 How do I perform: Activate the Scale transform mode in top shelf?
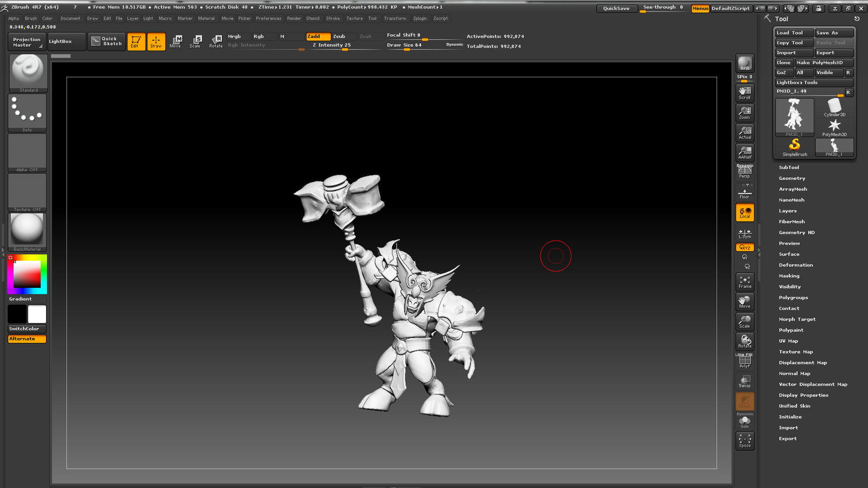tap(195, 41)
